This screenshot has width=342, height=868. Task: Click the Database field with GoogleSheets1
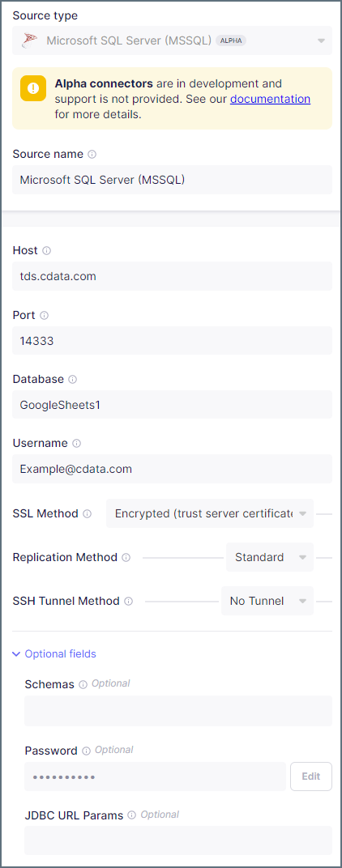[173, 405]
